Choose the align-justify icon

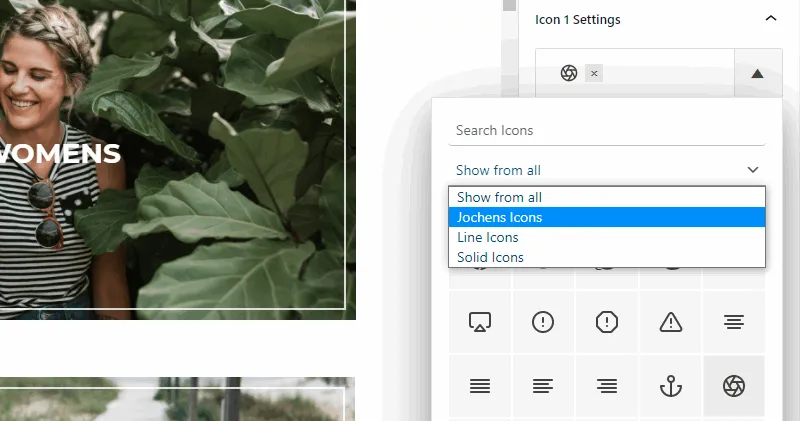point(480,386)
